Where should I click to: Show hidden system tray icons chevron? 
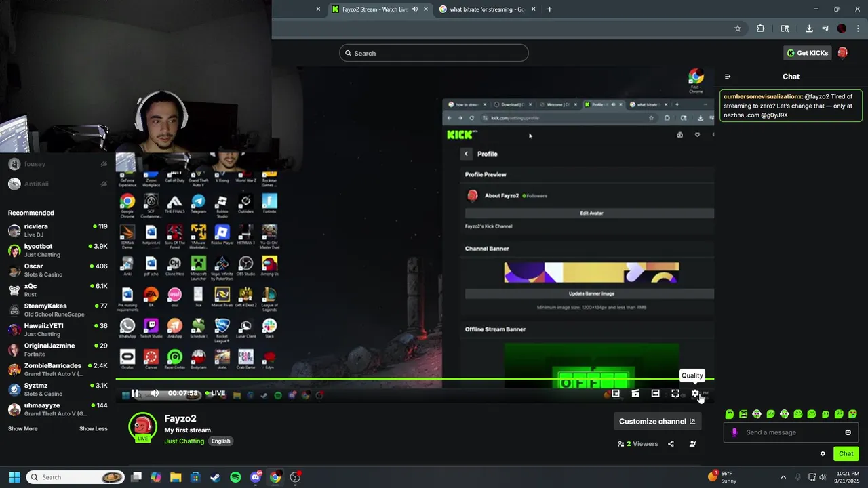(x=783, y=477)
